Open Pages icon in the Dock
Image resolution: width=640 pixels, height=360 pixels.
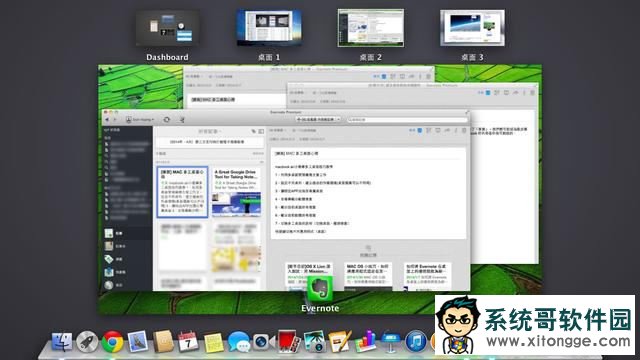click(x=339, y=341)
